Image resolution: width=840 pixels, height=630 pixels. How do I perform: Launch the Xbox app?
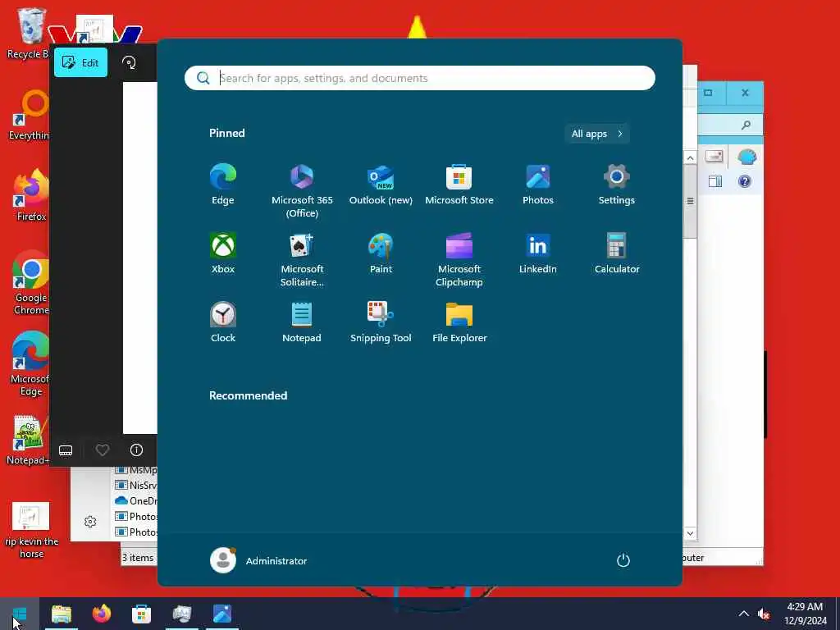[x=223, y=254]
